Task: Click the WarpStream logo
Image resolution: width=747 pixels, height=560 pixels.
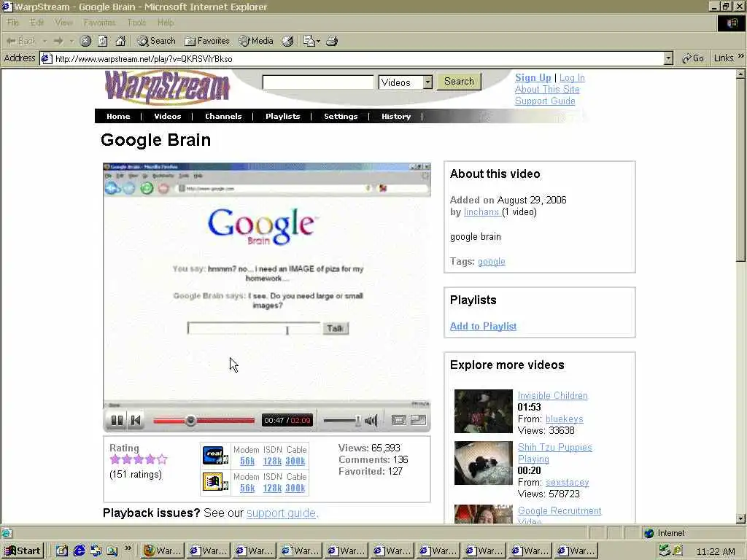Action: [167, 87]
